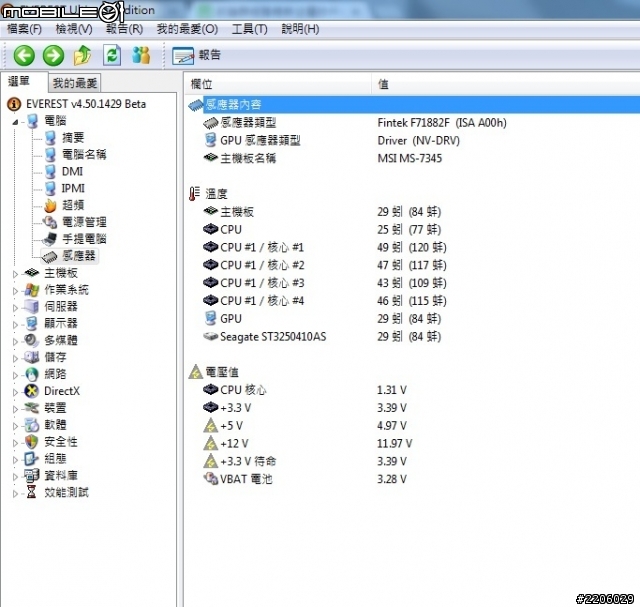Viewport: 640px width, 607px height.
Task: Click the 溫度 thermometer icon
Action: (195, 193)
